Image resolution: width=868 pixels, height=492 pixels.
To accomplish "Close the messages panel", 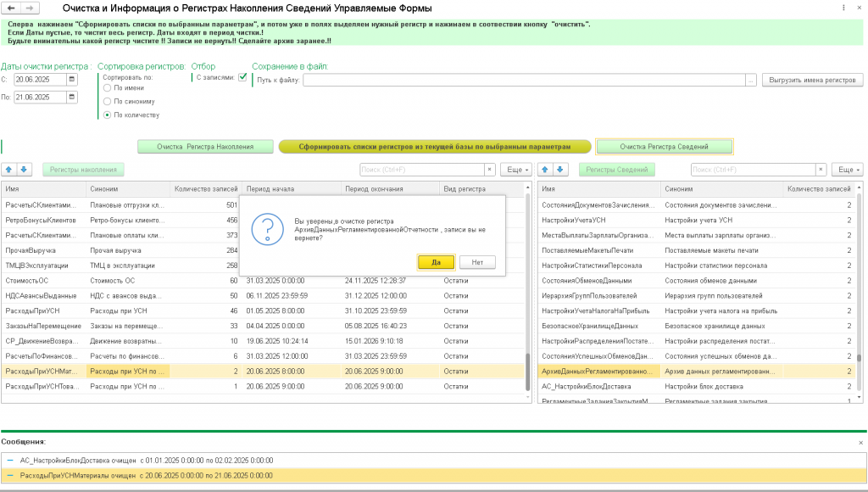I will click(x=861, y=442).
